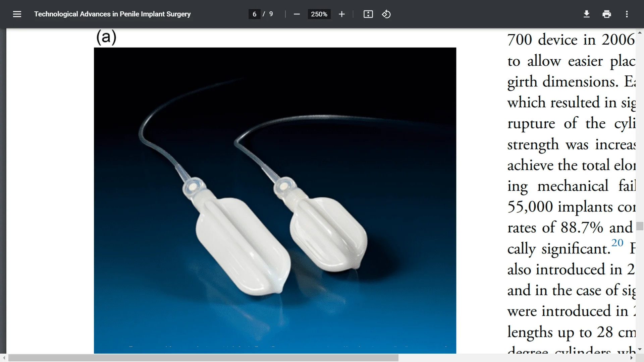Viewport: 644px width, 362px height.
Task: Click the text 'also introduced in'
Action: [x=565, y=269]
